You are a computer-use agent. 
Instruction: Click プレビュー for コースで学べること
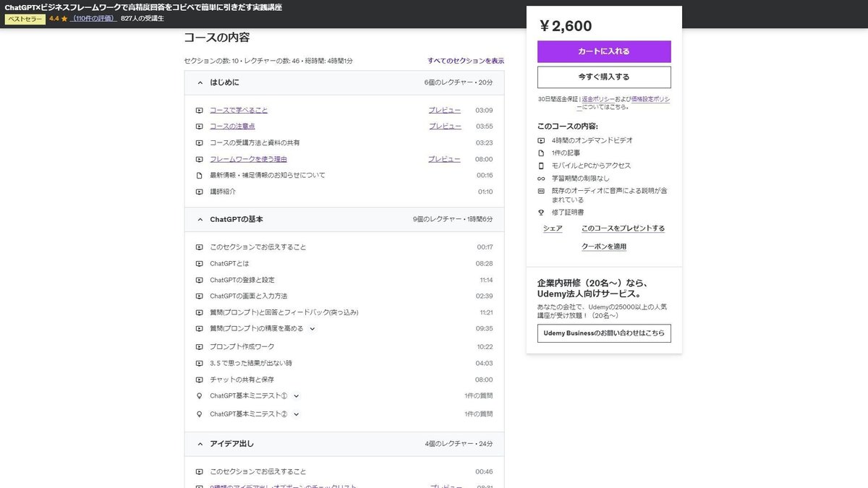coord(444,111)
